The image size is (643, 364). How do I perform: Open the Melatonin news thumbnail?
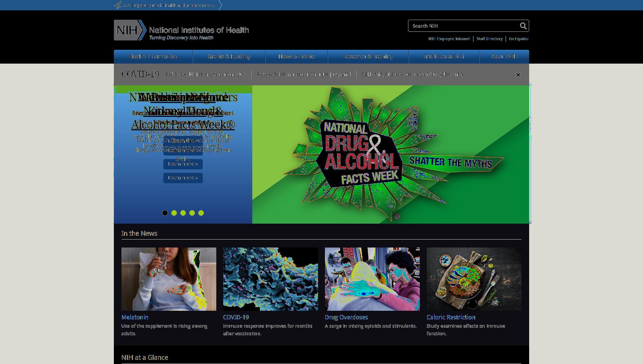pos(169,279)
